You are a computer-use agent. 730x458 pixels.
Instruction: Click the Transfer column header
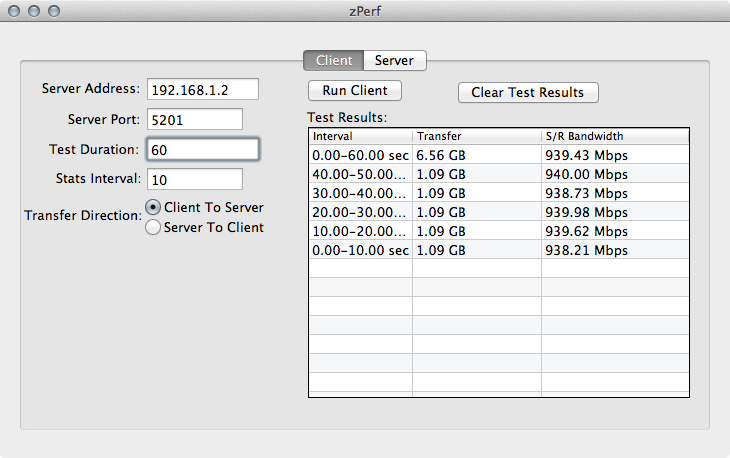point(475,136)
